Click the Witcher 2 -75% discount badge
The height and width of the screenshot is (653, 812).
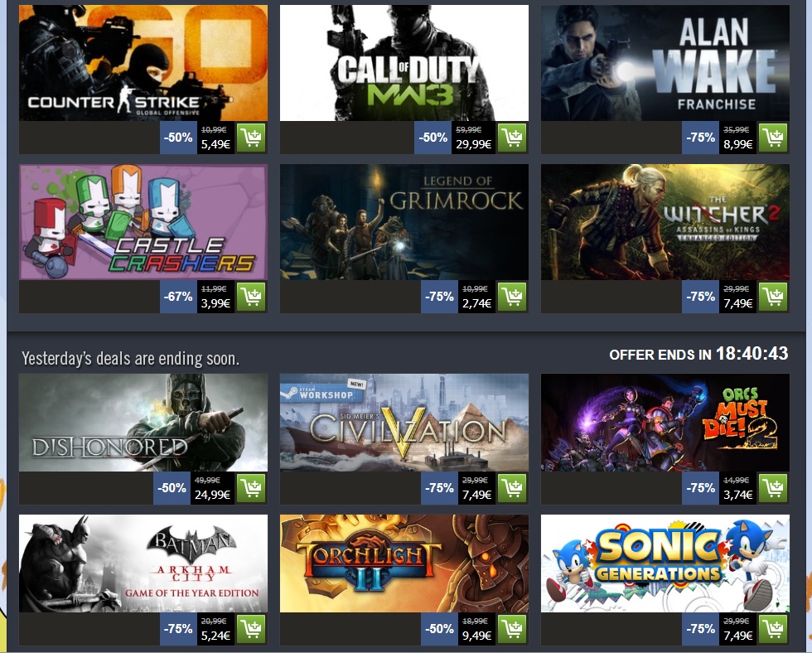tap(700, 297)
